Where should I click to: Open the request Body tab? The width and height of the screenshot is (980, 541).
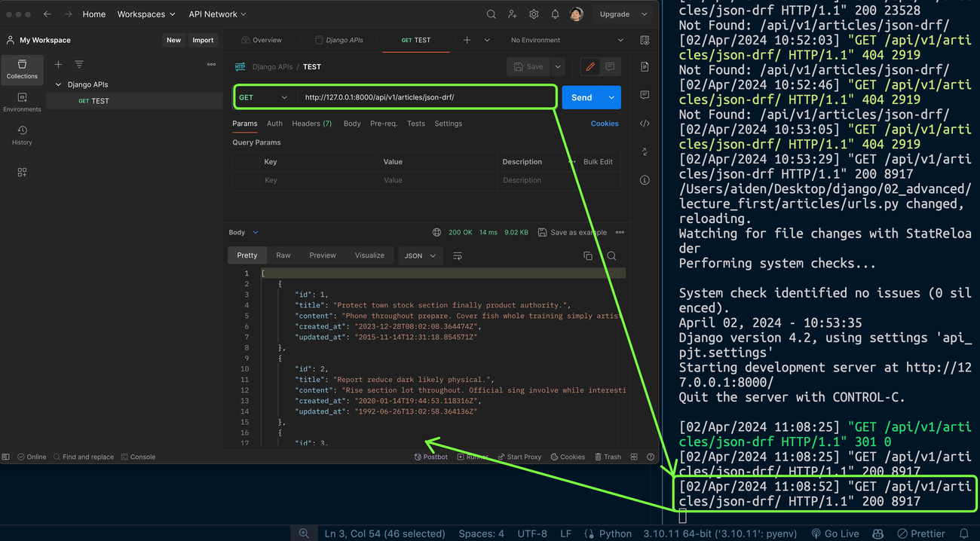pos(352,124)
